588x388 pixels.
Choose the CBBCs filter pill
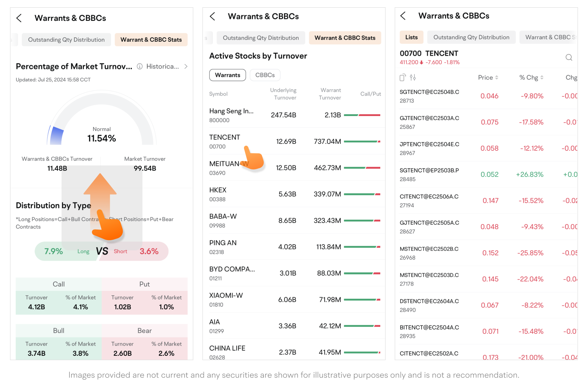265,75
